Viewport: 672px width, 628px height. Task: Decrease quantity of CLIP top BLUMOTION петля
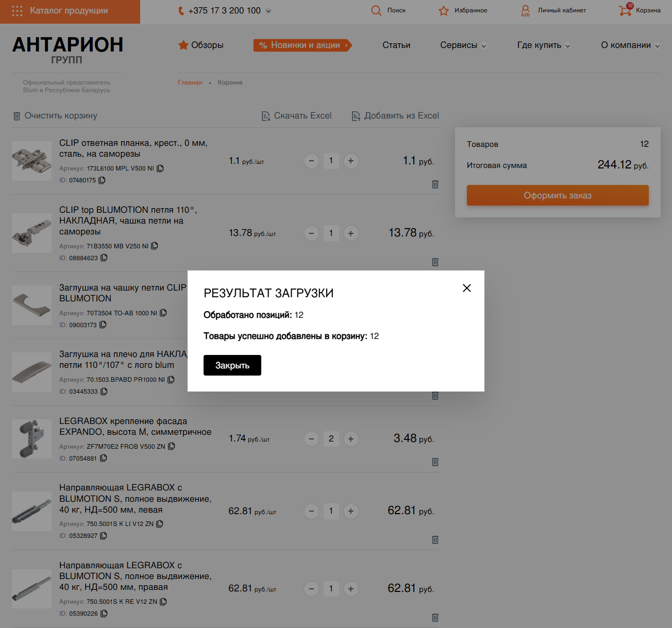(311, 233)
